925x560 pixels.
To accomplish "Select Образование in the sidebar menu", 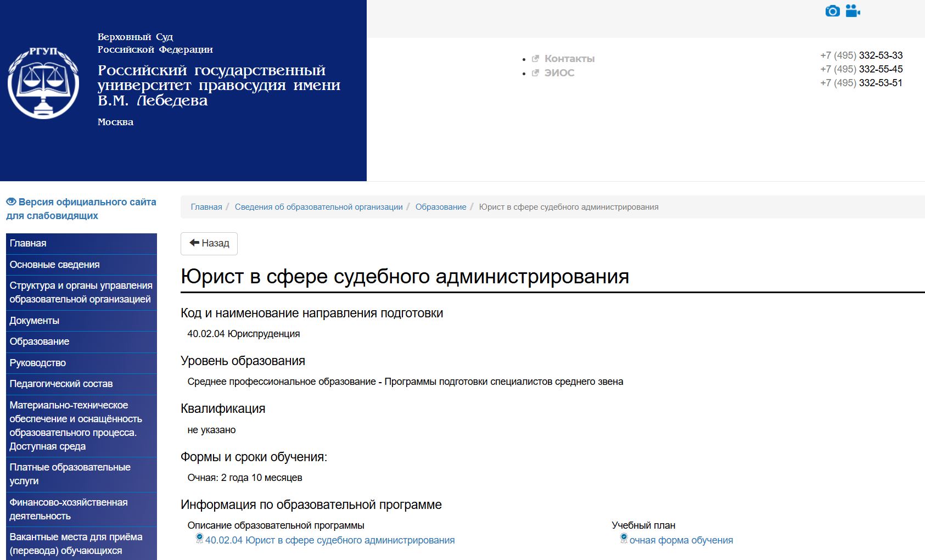I will tap(81, 341).
